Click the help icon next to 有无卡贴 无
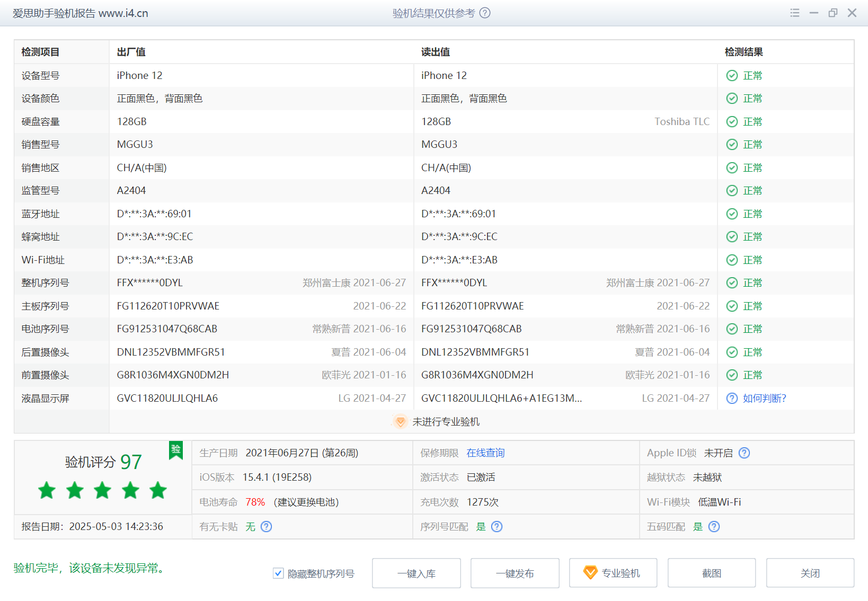This screenshot has height=601, width=868. (266, 527)
